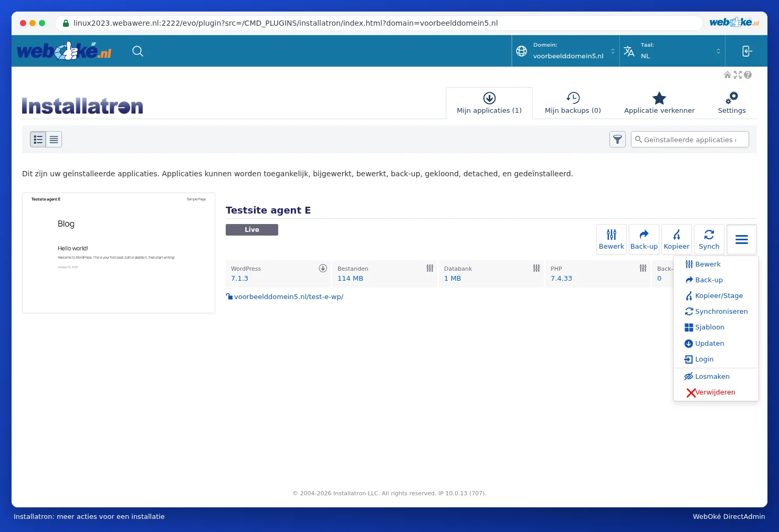Open the Applicatie verkenner tab
The height and width of the screenshot is (532, 779).
tap(659, 103)
